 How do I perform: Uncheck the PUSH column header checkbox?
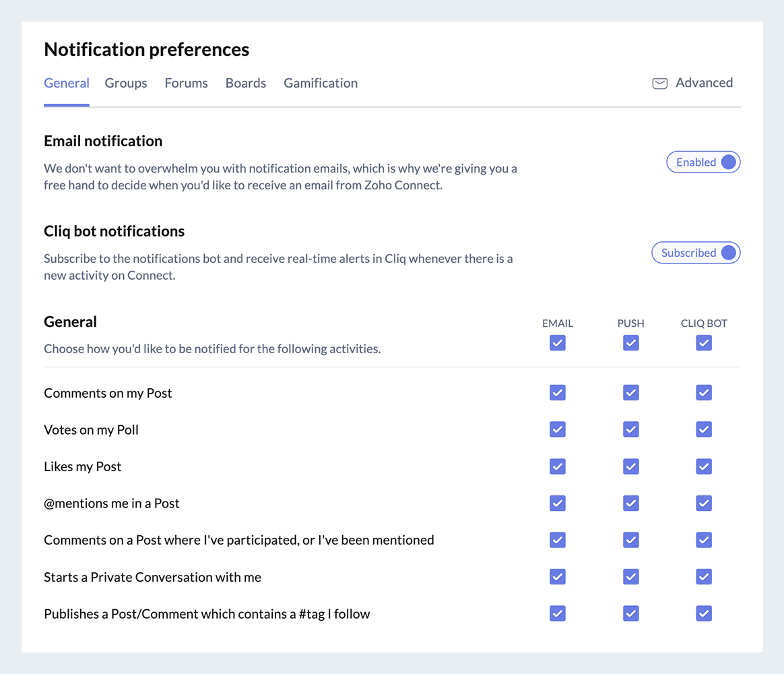[x=630, y=343]
